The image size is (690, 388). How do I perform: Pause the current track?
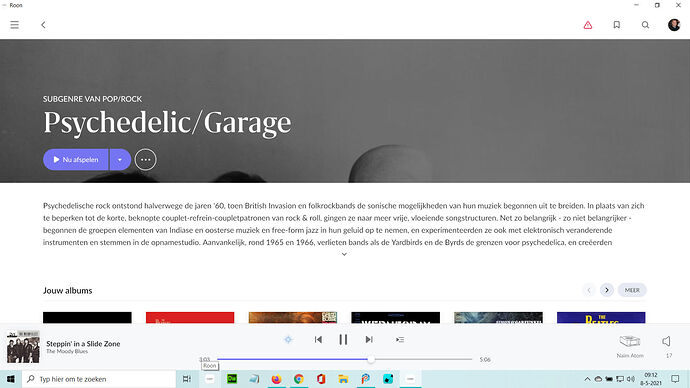pyautogui.click(x=343, y=339)
